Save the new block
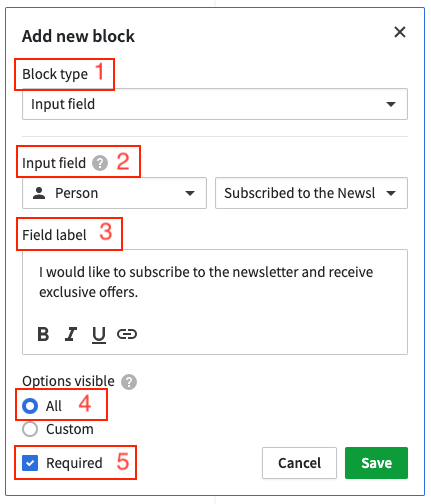This screenshot has width=431, height=504. pos(376,463)
